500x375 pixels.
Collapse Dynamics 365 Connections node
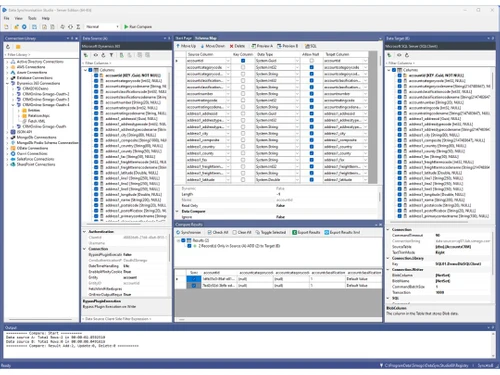click(7, 83)
